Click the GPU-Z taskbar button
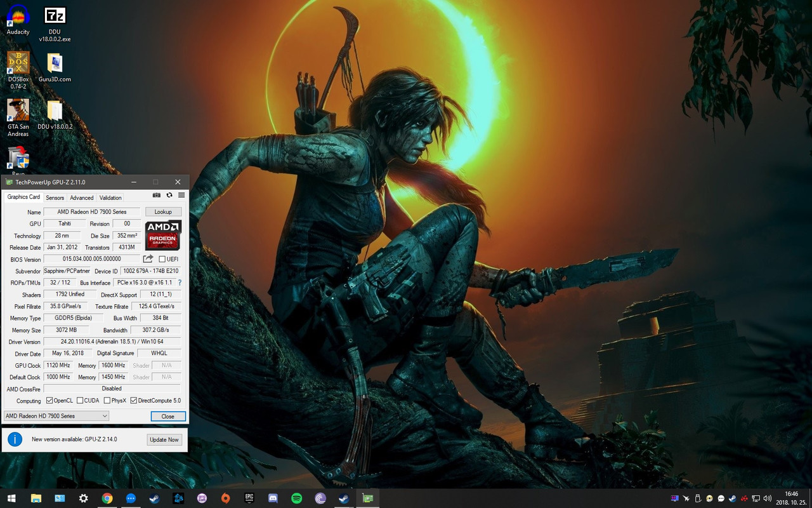Screen dimensions: 812x508 (368, 498)
